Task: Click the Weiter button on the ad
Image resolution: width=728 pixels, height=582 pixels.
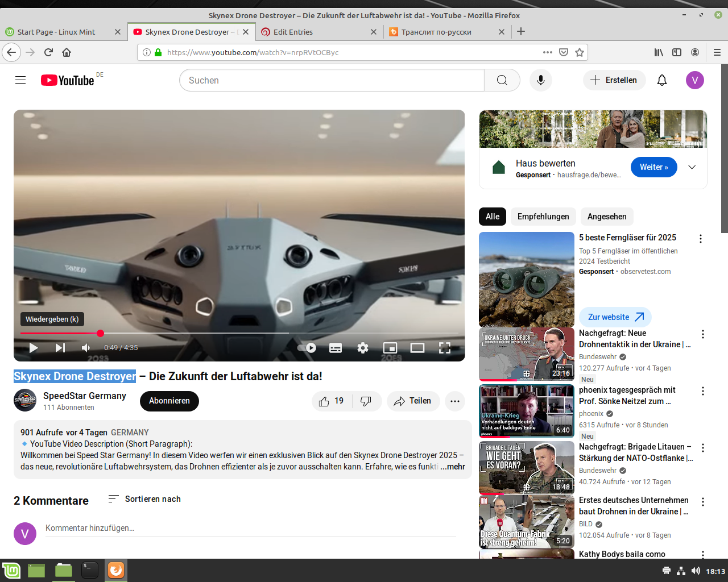Action: 654,167
